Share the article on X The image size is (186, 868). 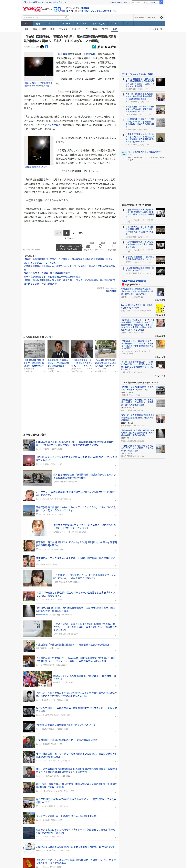[42, 47]
